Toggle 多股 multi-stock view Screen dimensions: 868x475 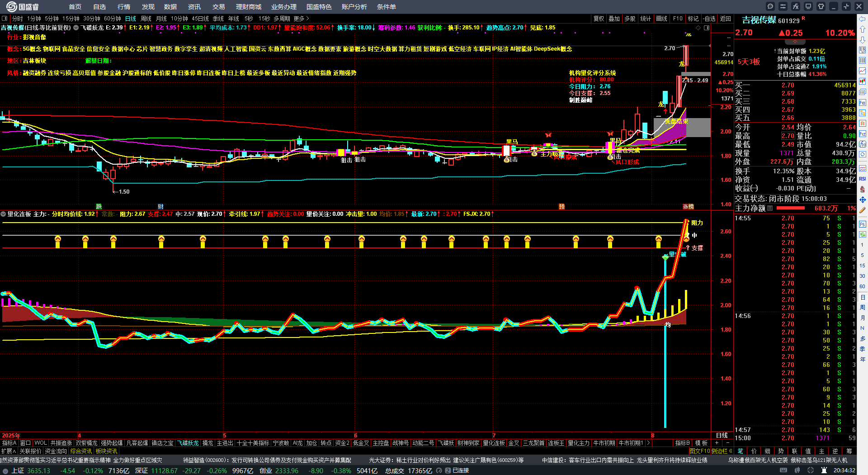pos(630,19)
